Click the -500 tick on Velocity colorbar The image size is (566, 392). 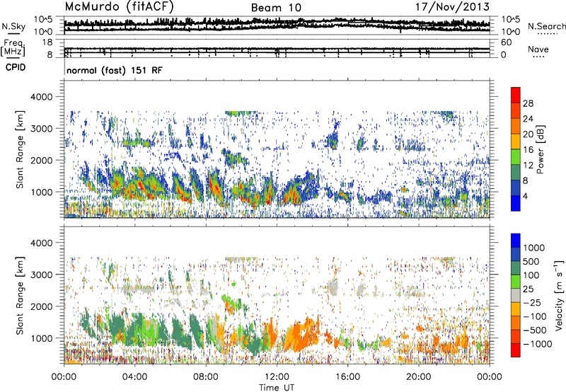(x=535, y=330)
